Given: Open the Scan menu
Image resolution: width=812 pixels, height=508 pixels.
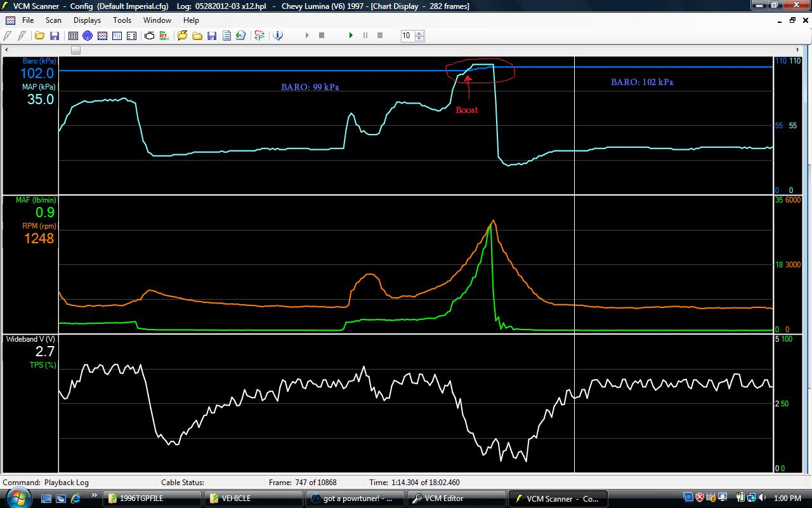Looking at the screenshot, I should point(53,20).
